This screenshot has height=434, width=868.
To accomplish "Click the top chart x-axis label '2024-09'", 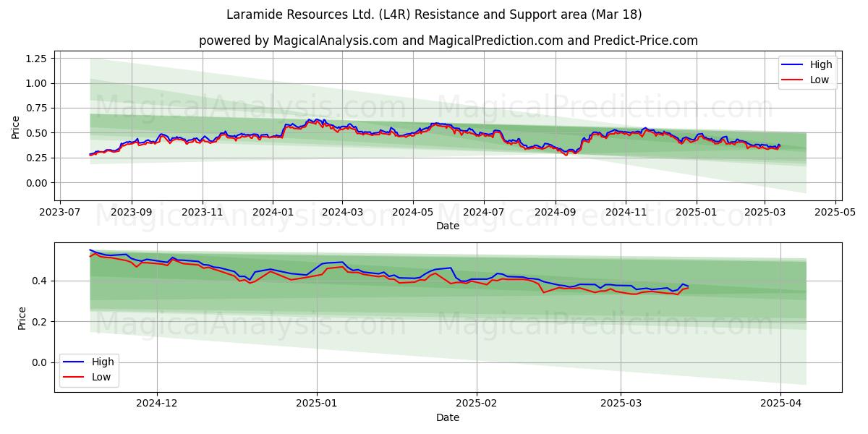I will [x=556, y=213].
